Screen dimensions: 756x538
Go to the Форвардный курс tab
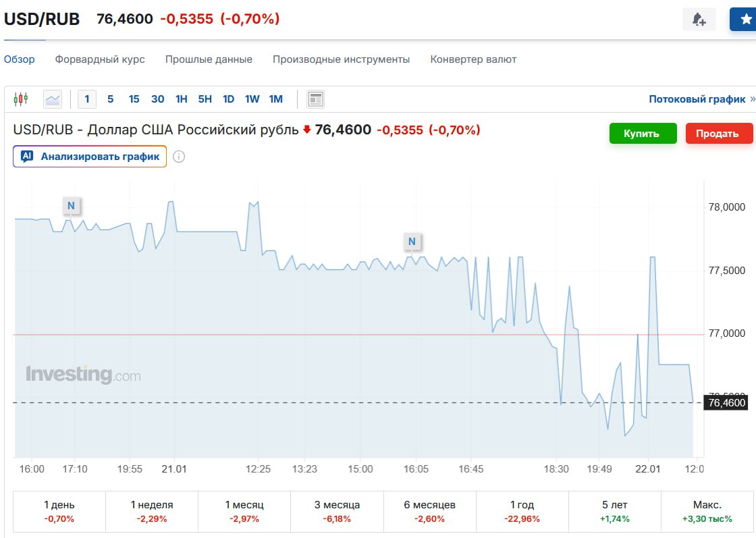click(x=100, y=59)
